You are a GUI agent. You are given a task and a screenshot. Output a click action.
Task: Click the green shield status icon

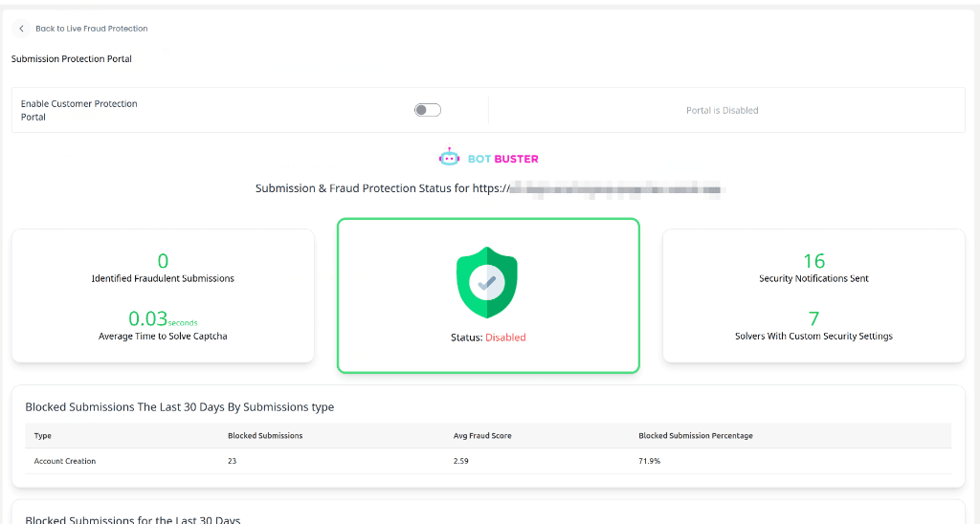click(487, 282)
